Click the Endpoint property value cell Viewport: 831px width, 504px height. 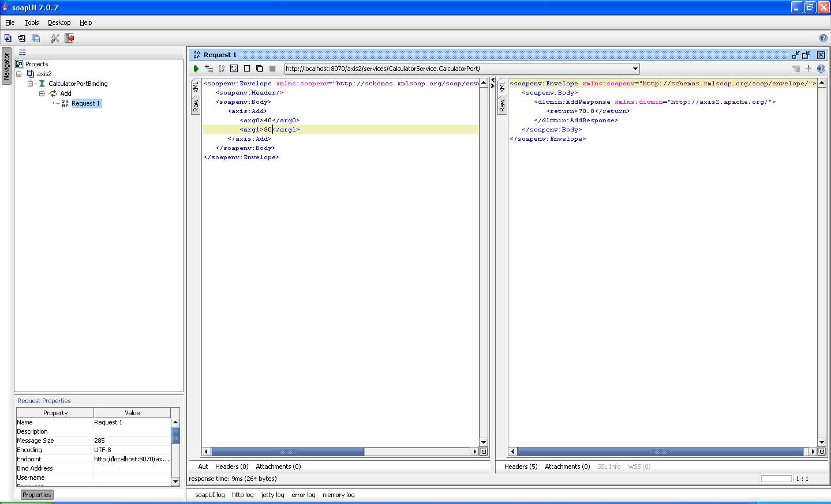[132, 459]
